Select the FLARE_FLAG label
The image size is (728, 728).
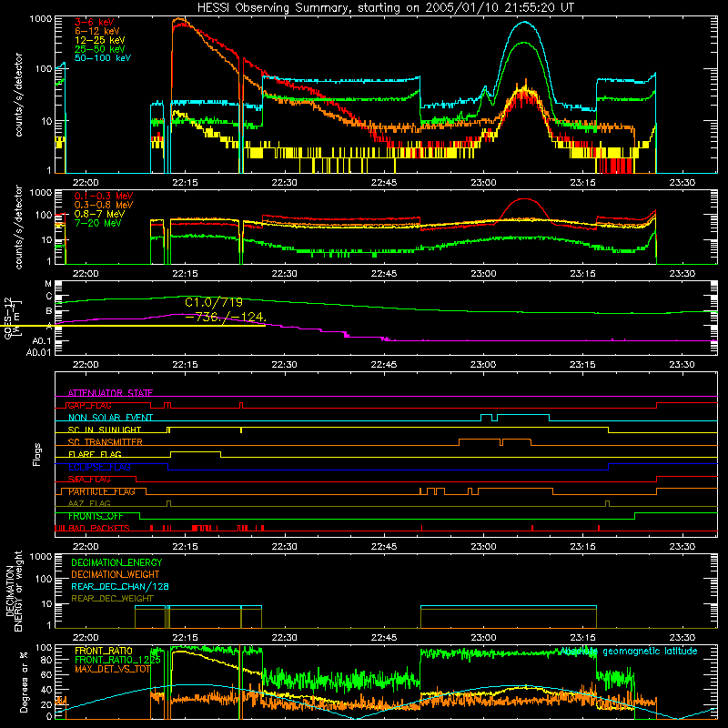[x=95, y=454]
